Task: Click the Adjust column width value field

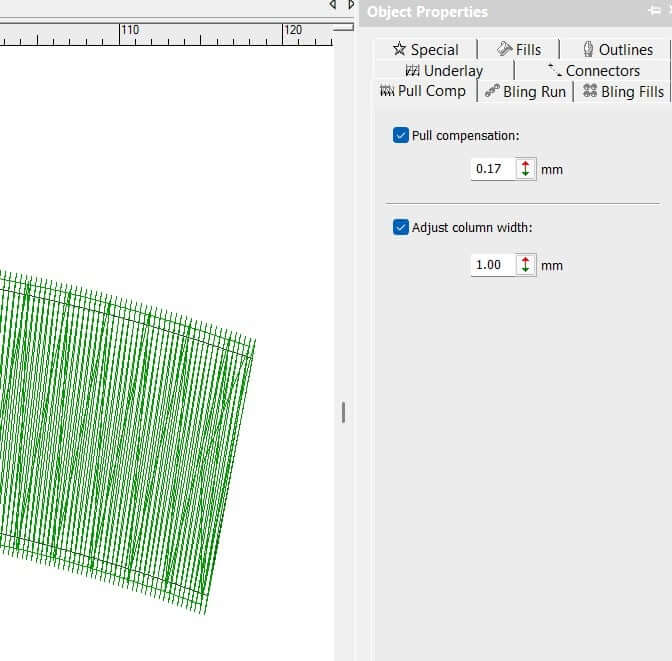Action: coord(492,265)
